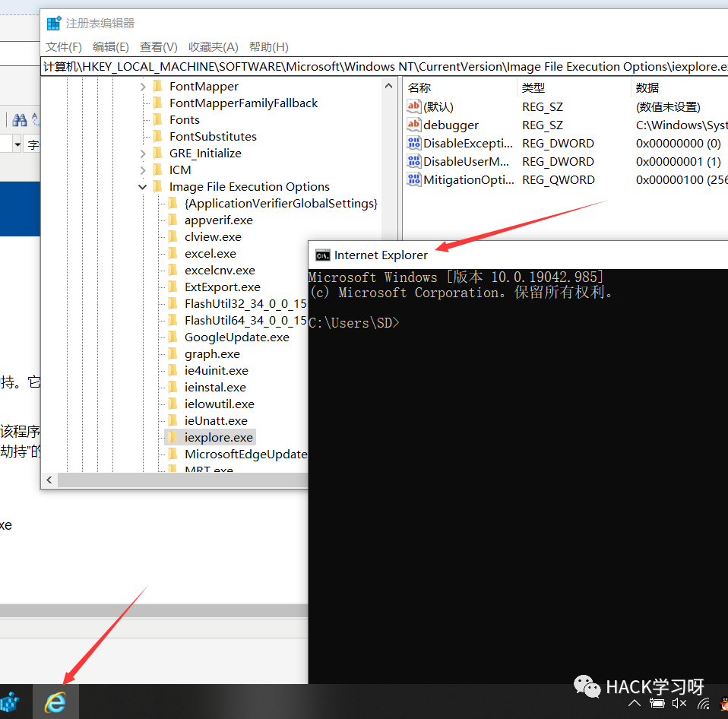This screenshot has height=719, width=728.
Task: Click the DisableUserM... DWORD icon
Action: pyautogui.click(x=413, y=160)
